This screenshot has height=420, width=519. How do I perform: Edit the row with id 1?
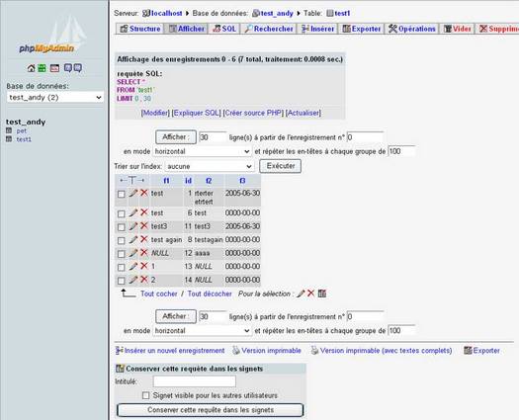pyautogui.click(x=133, y=193)
